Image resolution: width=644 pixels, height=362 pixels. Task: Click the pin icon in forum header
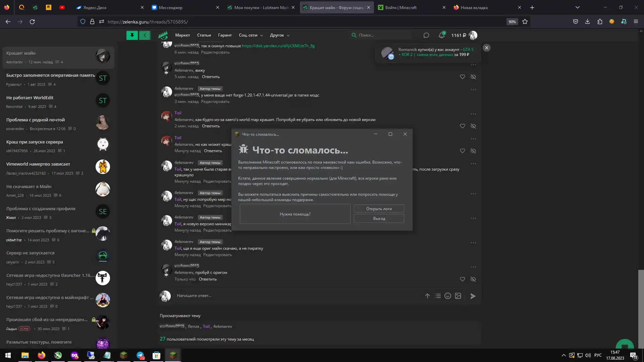point(132,35)
